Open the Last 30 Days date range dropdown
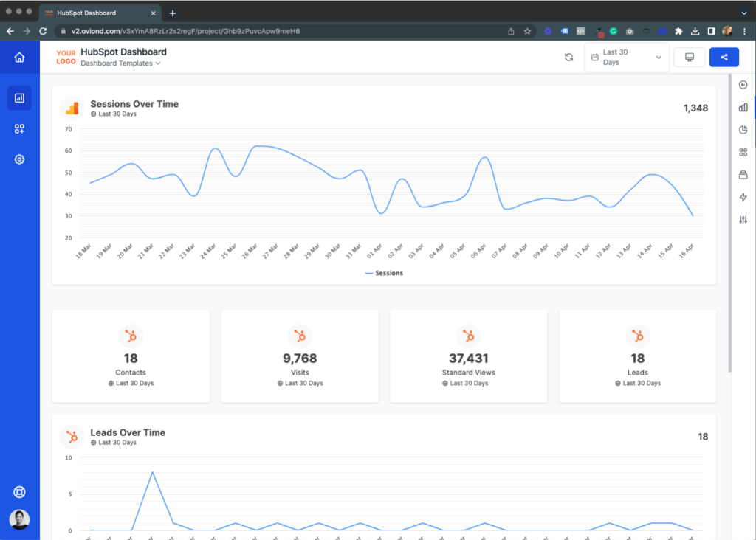The width and height of the screenshot is (756, 540). click(x=626, y=58)
